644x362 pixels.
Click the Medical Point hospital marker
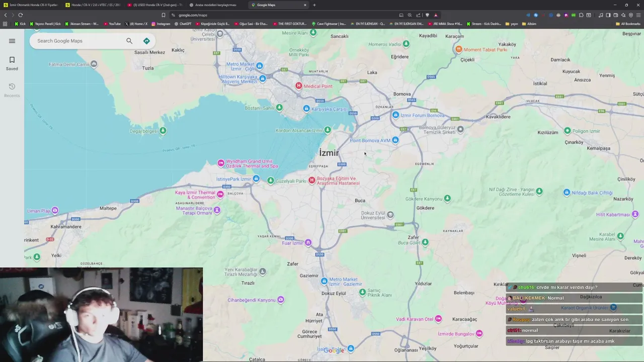(299, 86)
